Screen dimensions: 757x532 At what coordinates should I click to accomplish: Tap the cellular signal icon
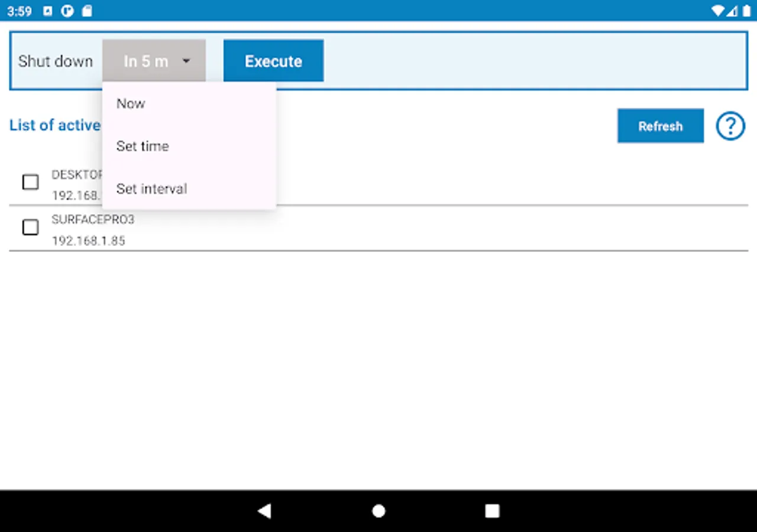(732, 11)
